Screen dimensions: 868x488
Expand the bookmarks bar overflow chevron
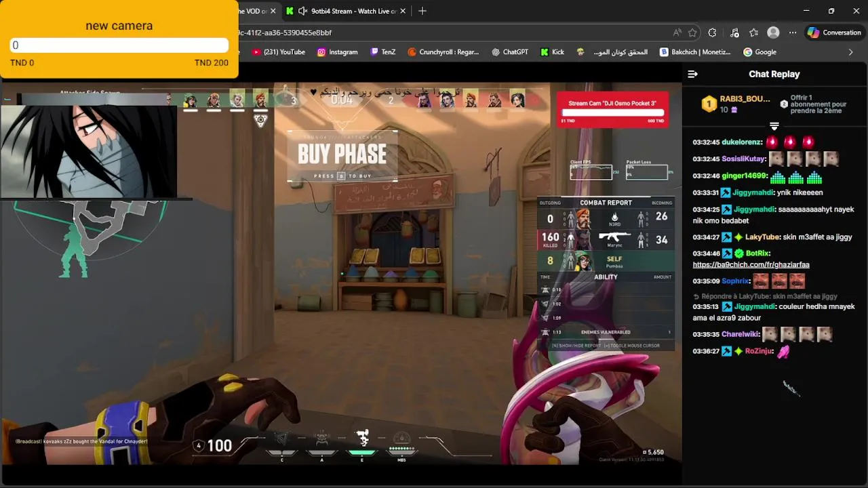pos(851,52)
